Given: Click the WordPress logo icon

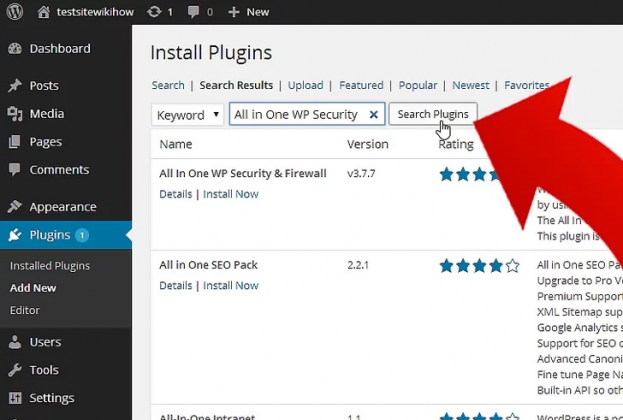Looking at the screenshot, I should tap(14, 12).
